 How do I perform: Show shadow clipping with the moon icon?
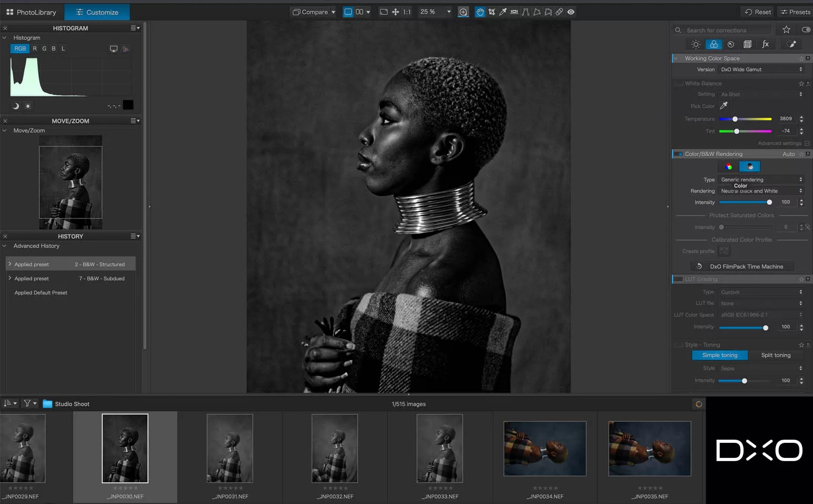pyautogui.click(x=16, y=106)
